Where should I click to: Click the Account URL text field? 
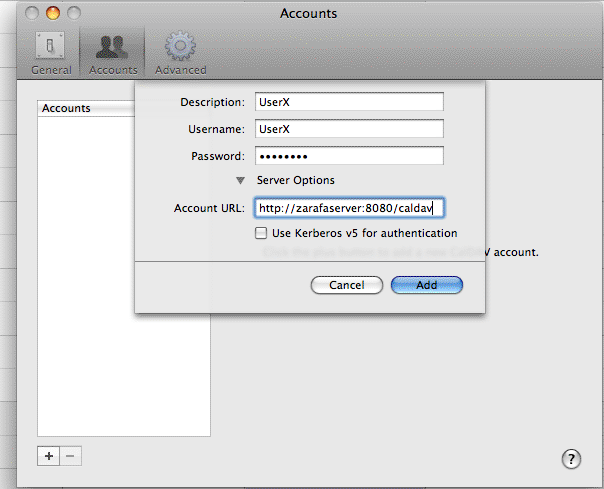coord(348,208)
